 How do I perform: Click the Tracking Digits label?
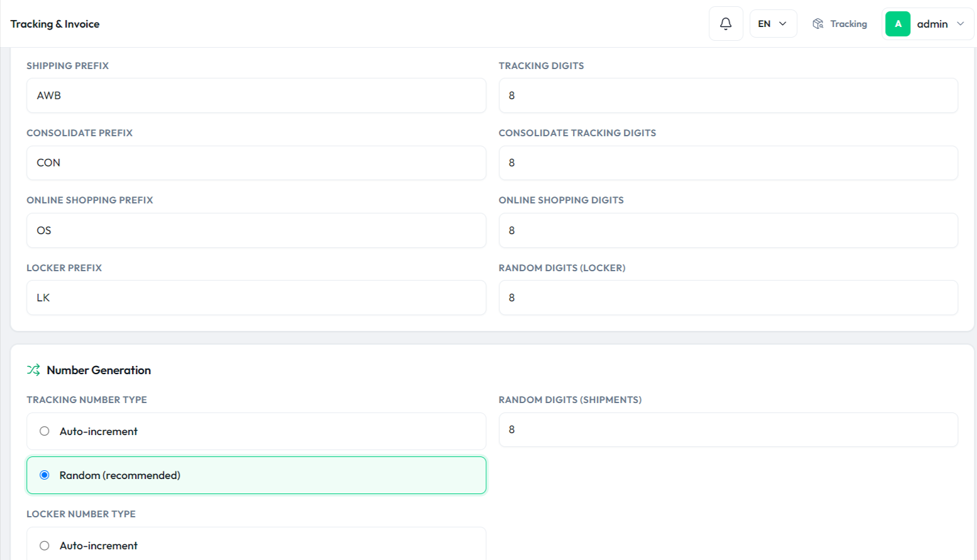(542, 66)
